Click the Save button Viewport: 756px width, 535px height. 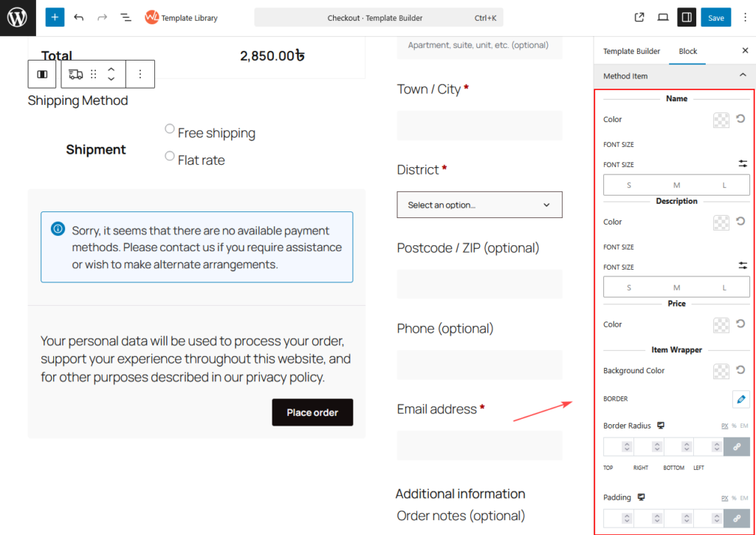point(715,18)
